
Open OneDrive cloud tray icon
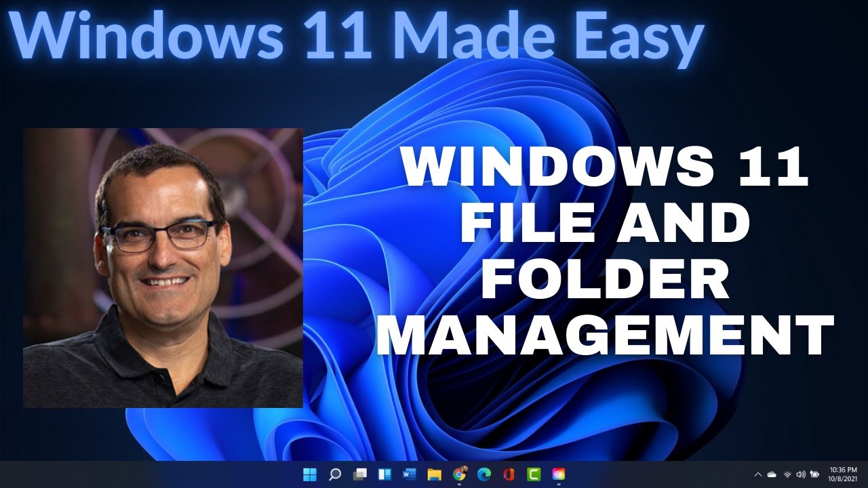(772, 474)
